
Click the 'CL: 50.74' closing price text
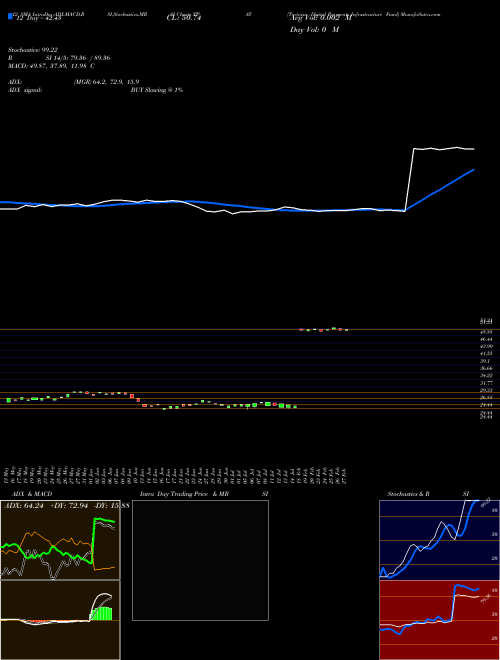184,18
